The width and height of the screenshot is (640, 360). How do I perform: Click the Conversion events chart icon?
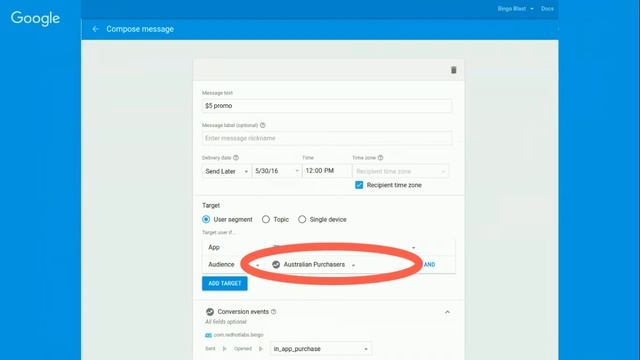click(210, 312)
